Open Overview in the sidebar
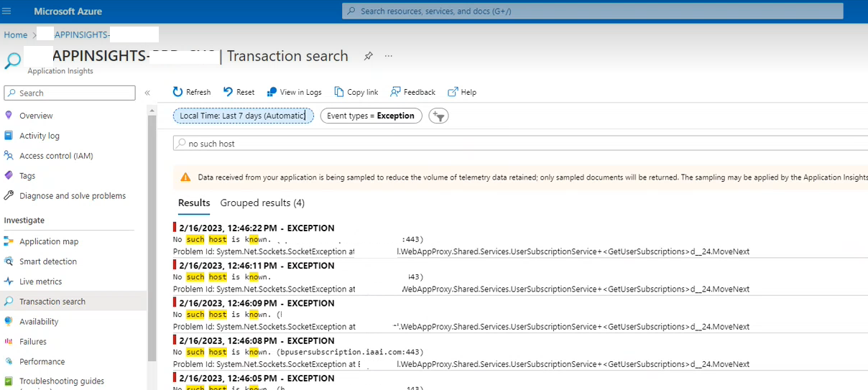 36,116
